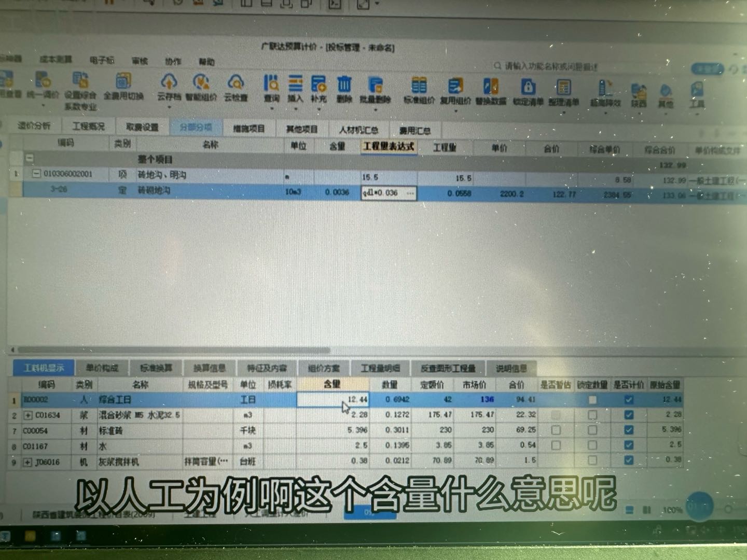
Task: Click the 全费用切换 icon
Action: click(123, 81)
